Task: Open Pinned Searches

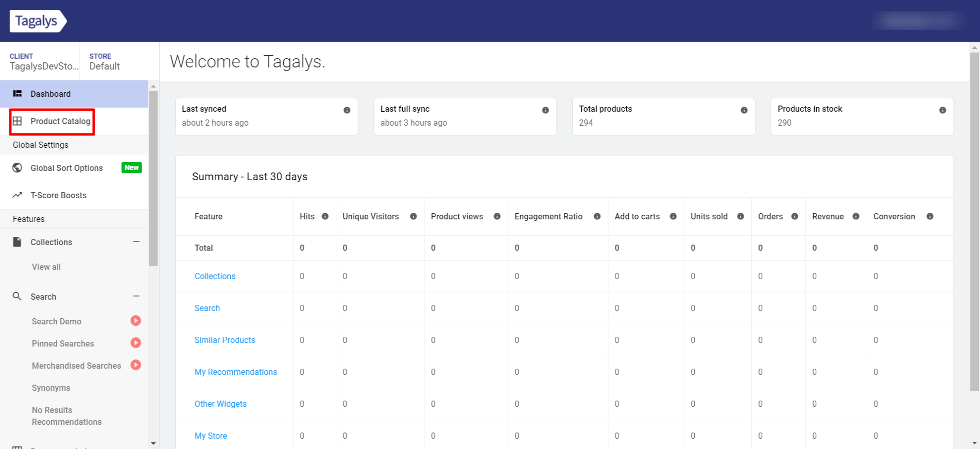Action: (63, 343)
